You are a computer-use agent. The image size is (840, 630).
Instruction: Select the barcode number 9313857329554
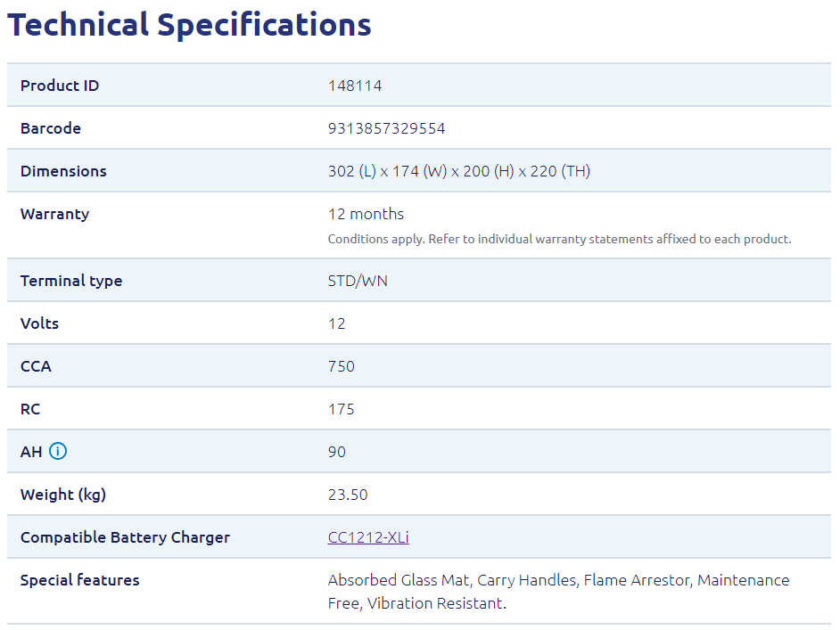(x=386, y=128)
